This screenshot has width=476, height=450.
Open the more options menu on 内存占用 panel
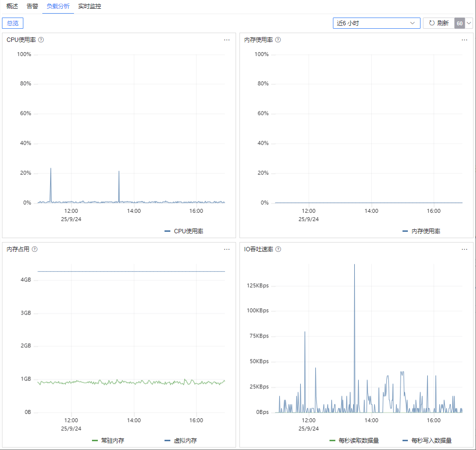tap(227, 249)
